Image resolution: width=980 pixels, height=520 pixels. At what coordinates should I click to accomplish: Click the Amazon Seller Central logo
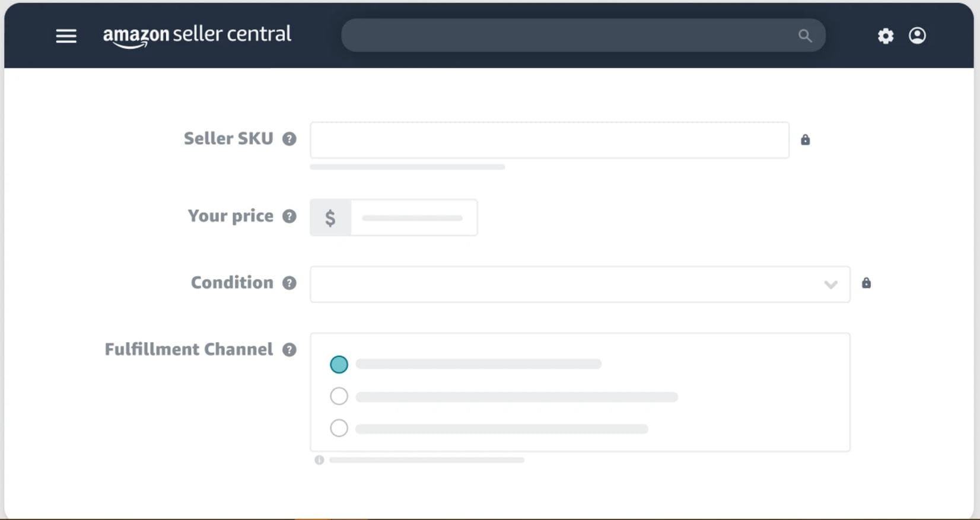click(x=197, y=35)
